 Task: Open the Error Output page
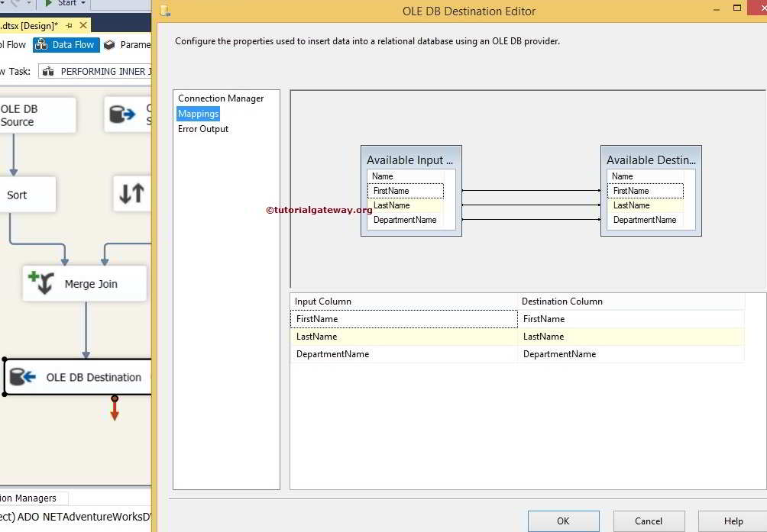click(202, 129)
